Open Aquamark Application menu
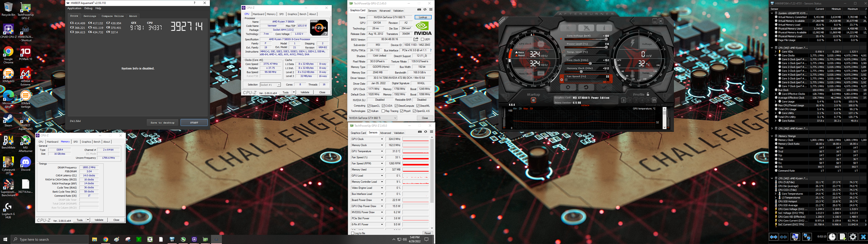The height and width of the screenshot is (244, 868). pos(74,8)
